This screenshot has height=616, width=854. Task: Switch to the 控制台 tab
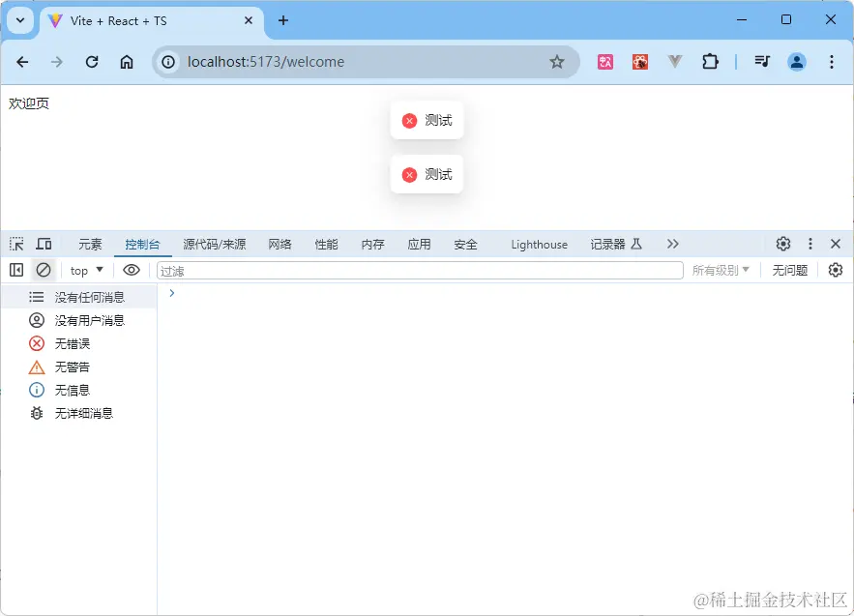click(x=142, y=245)
